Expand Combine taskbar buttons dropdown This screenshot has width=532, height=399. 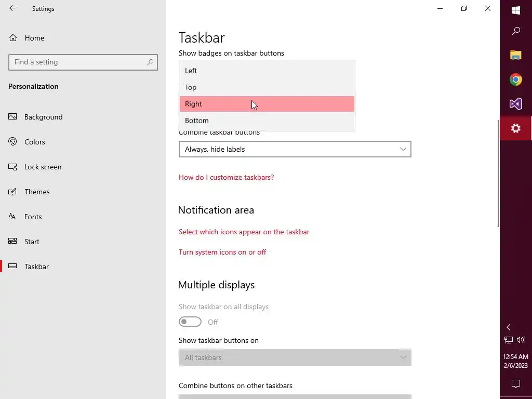pyautogui.click(x=295, y=149)
